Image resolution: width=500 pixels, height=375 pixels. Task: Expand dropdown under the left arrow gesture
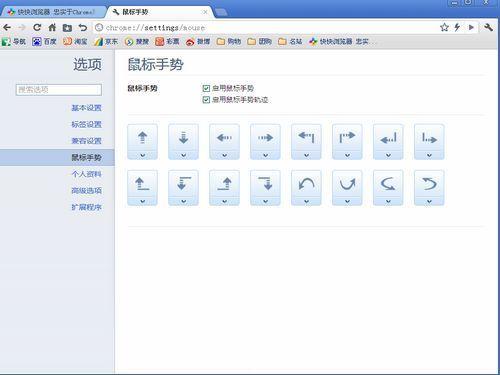224,155
